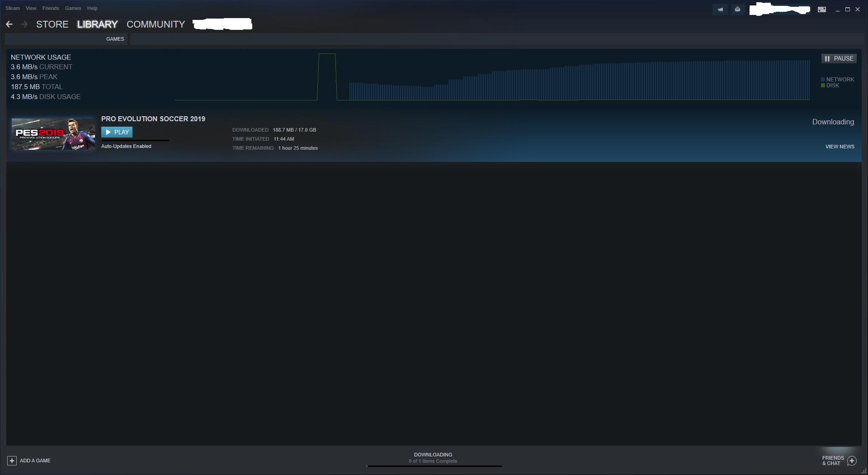Open the announcements megaphone icon
This screenshot has height=475, width=868.
720,9
